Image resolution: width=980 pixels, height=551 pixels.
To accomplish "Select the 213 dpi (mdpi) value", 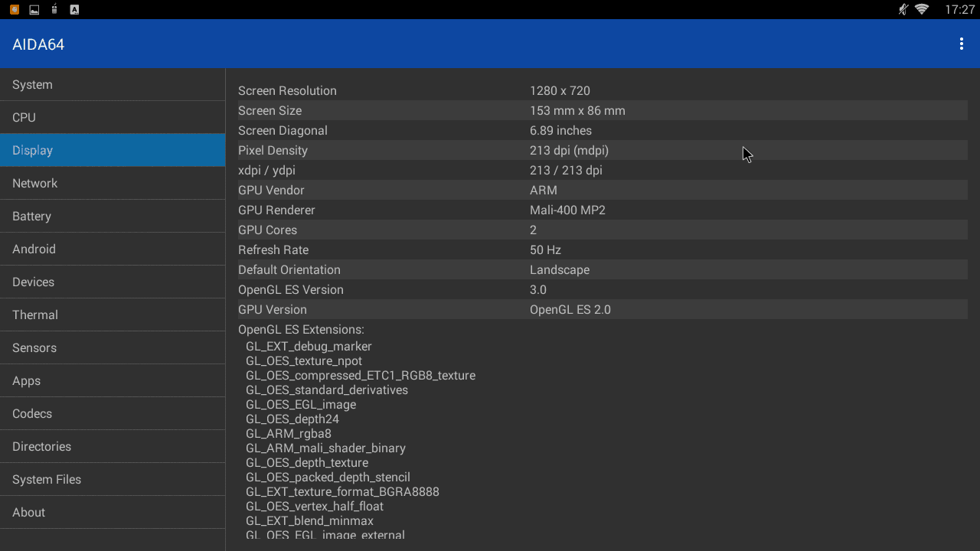I will pyautogui.click(x=569, y=151).
